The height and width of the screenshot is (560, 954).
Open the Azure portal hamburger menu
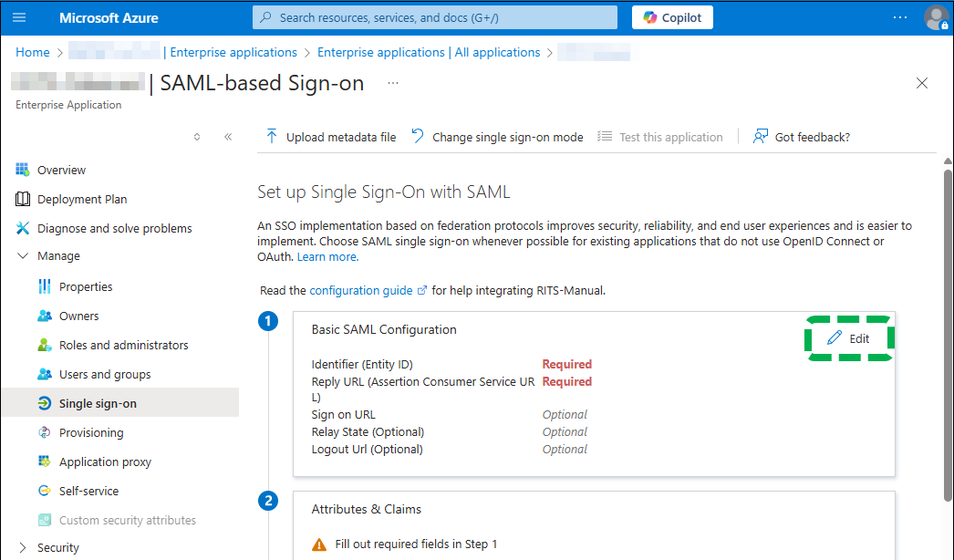[20, 17]
